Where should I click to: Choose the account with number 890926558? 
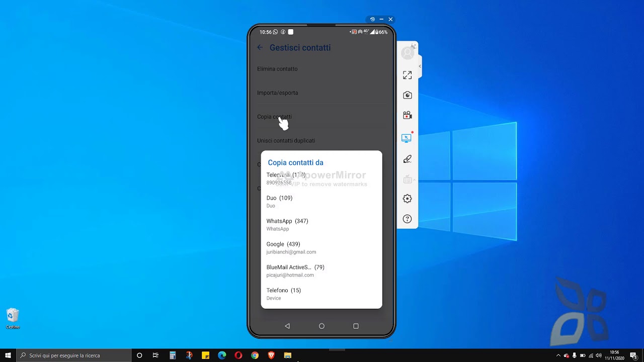tap(321, 178)
